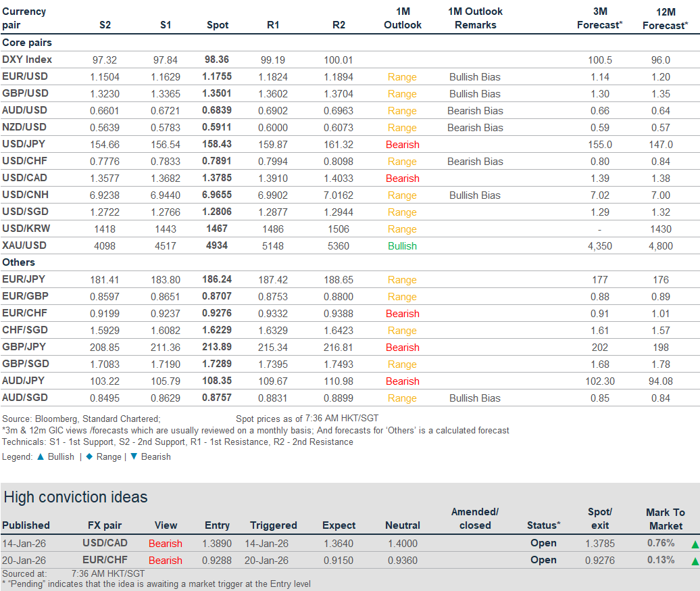Viewport: 700px width, 591px height.
Task: Click the Mark To Market column header
Action: point(665,519)
